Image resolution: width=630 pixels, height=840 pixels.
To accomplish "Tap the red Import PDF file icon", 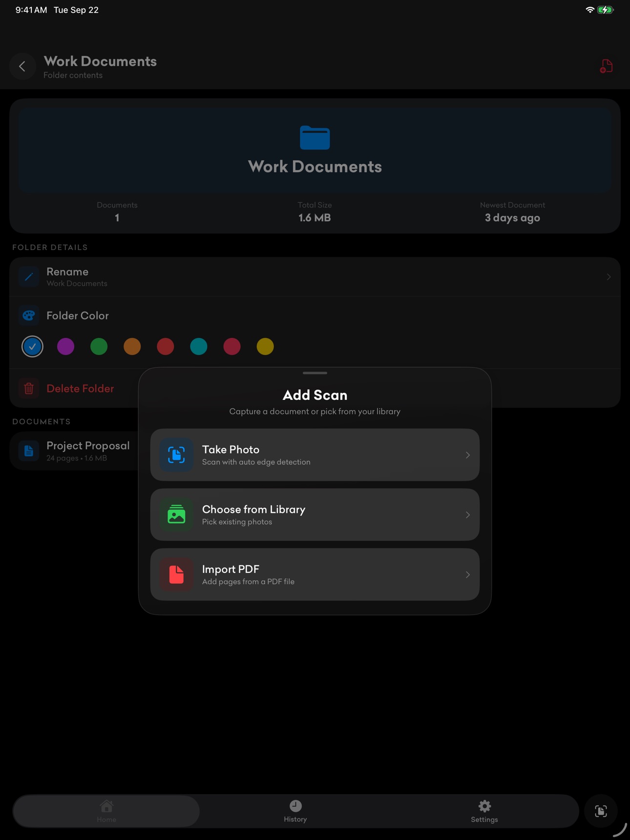I will coord(176,575).
